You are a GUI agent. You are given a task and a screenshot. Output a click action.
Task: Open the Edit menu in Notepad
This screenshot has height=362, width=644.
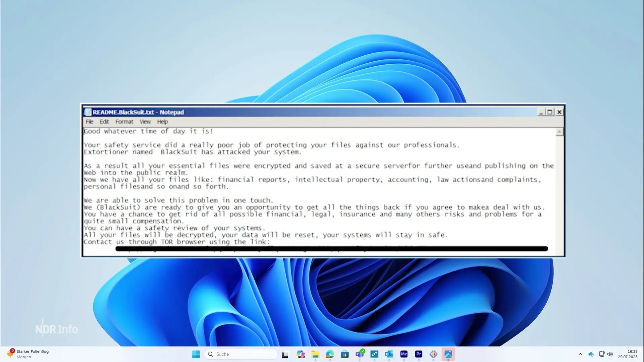(104, 122)
